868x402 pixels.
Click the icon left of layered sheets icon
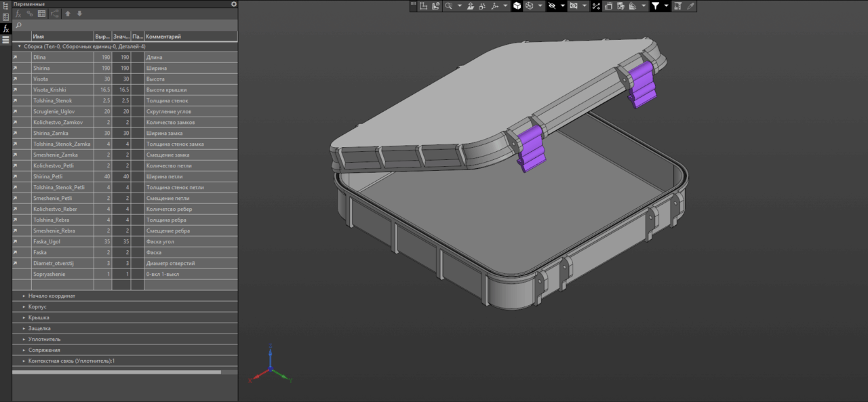pyautogui.click(x=620, y=6)
